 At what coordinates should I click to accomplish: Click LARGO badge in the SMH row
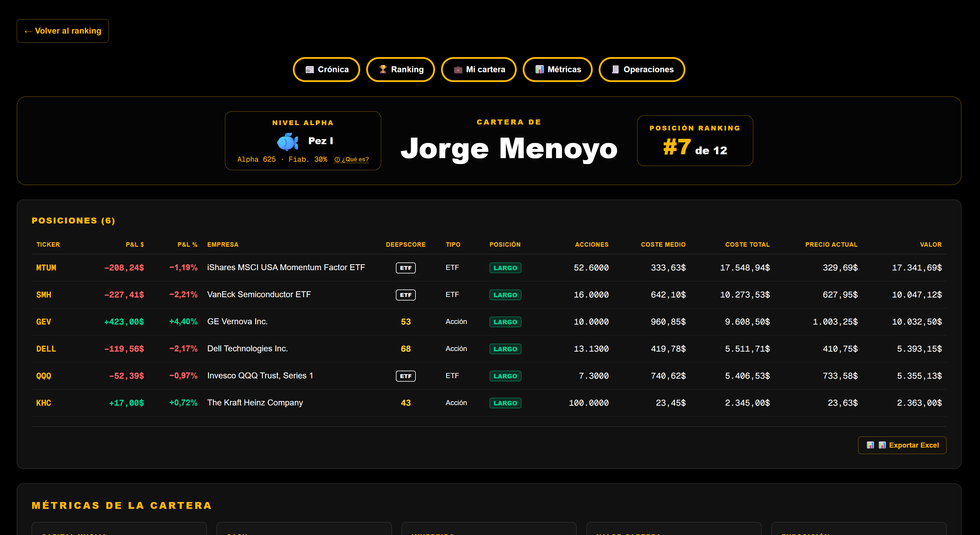pyautogui.click(x=505, y=295)
